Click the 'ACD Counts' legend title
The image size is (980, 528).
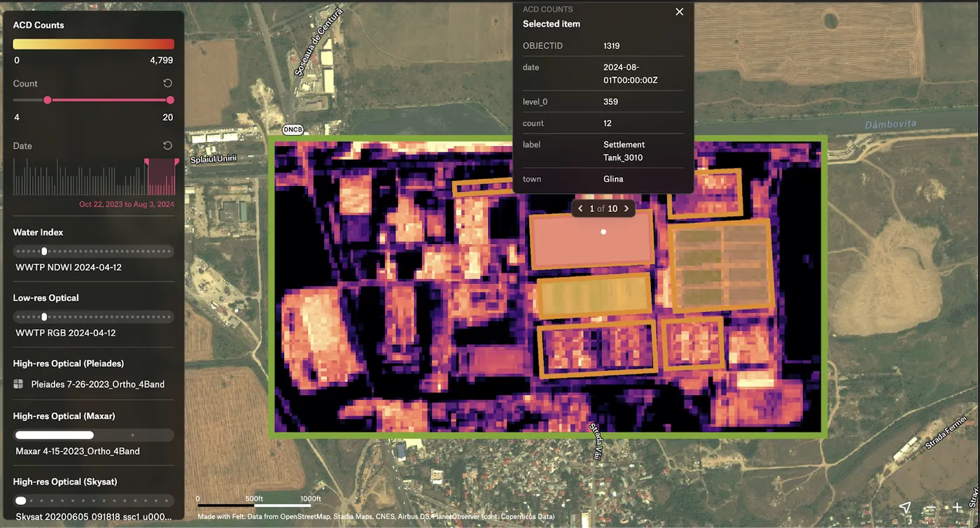click(x=38, y=25)
